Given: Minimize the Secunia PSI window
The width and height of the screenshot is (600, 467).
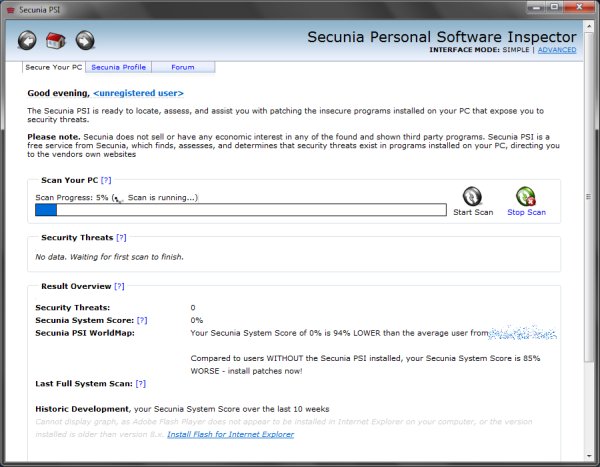Looking at the screenshot, I should [536, 7].
